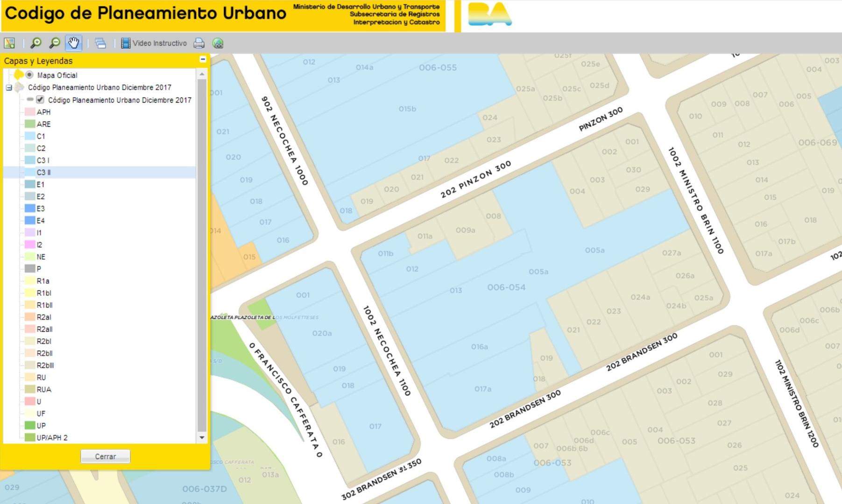Screen dimensions: 842x504
Task: Select the zoom in magnifier tool
Action: pyautogui.click(x=35, y=43)
